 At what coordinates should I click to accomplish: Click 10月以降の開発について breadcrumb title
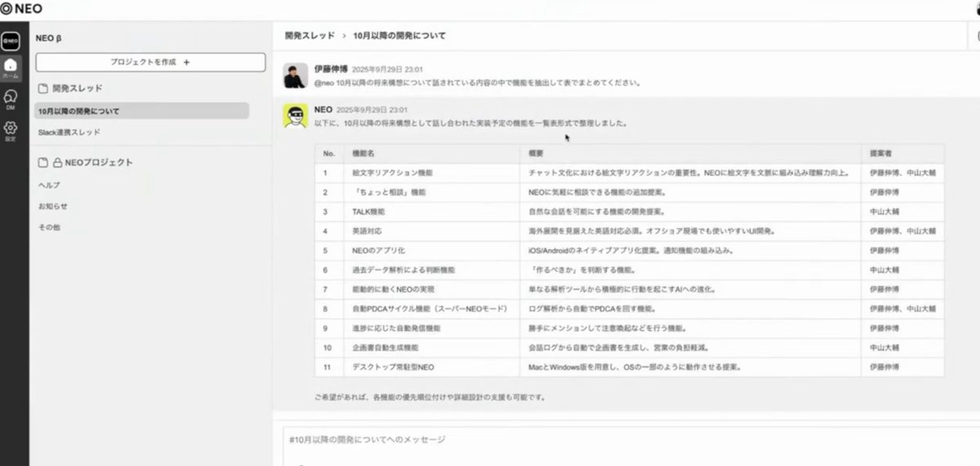(x=399, y=36)
